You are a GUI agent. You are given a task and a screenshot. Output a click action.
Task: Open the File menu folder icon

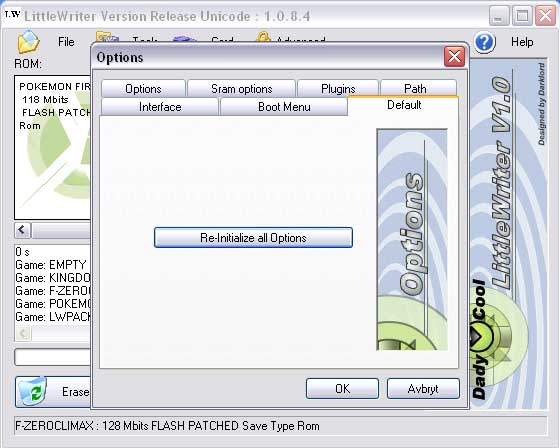[x=29, y=42]
